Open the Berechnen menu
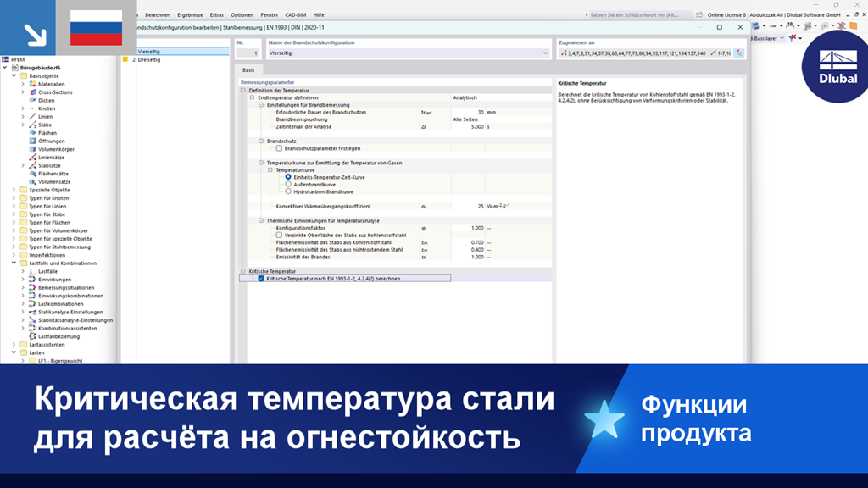 [158, 15]
